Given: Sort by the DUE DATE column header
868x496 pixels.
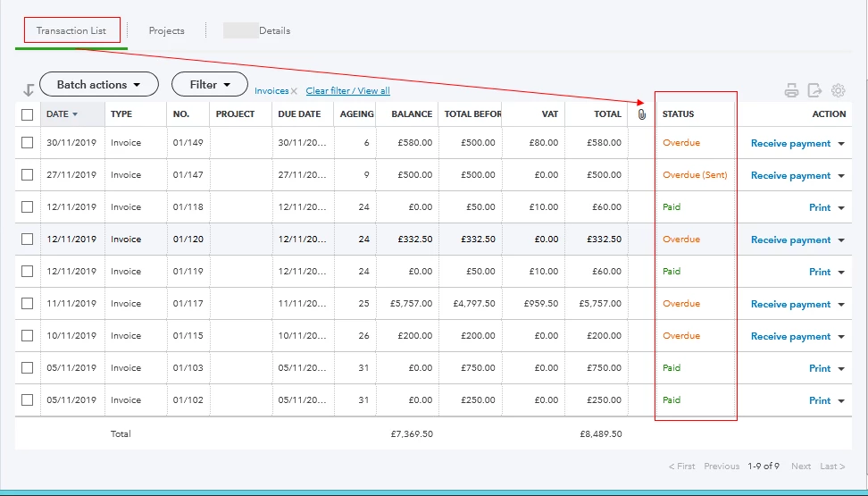Looking at the screenshot, I should click(x=299, y=114).
